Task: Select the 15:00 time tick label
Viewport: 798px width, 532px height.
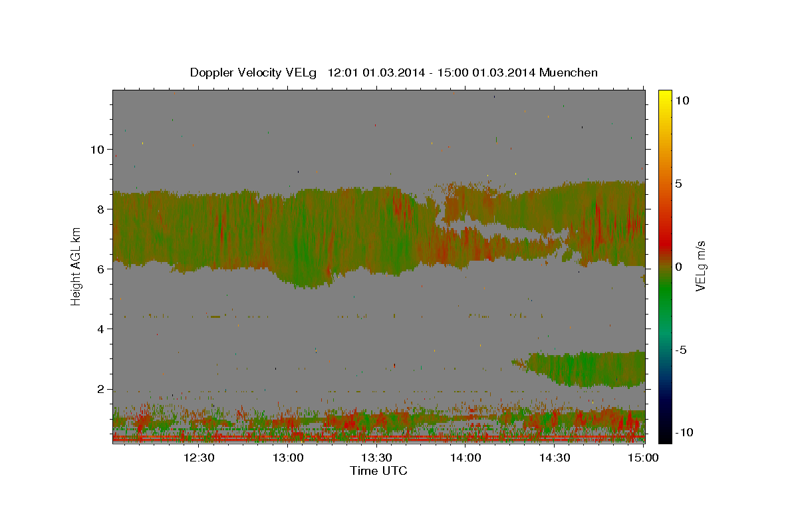Action: coord(643,458)
